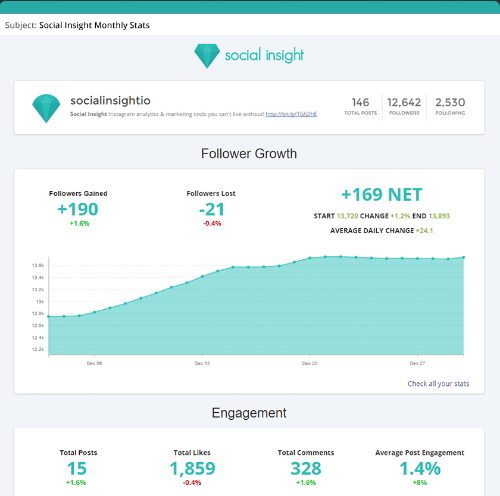Viewport: 500px width, 496px height.
Task: Open the Check all your stats link
Action: click(438, 384)
